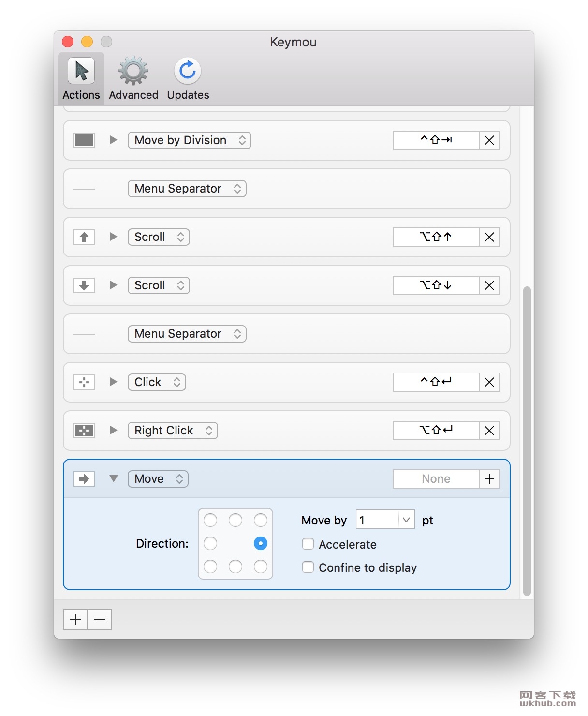Select the up-right direction radio
The width and height of the screenshot is (588, 716).
click(x=261, y=520)
